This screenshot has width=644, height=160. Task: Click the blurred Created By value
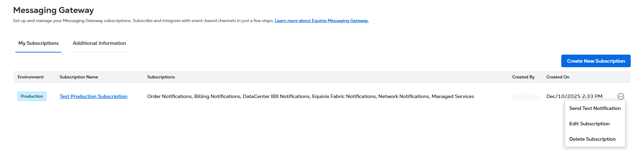pyautogui.click(x=525, y=96)
